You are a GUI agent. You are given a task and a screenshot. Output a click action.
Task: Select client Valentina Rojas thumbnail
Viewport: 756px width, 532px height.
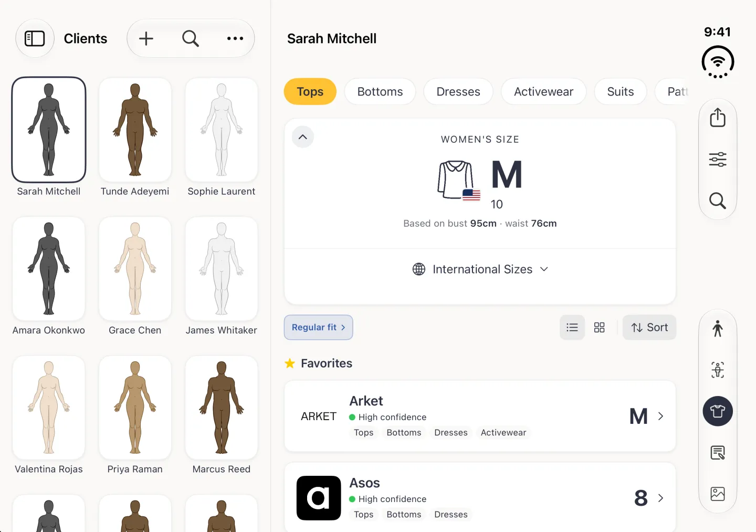(49, 408)
